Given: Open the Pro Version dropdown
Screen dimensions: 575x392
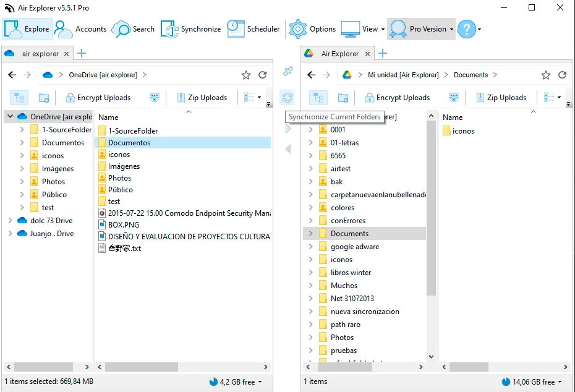Looking at the screenshot, I should coord(421,29).
